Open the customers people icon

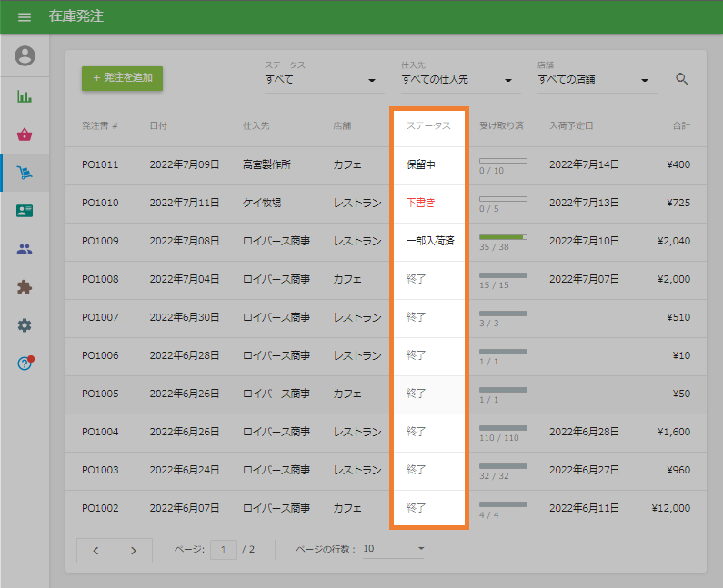point(25,249)
